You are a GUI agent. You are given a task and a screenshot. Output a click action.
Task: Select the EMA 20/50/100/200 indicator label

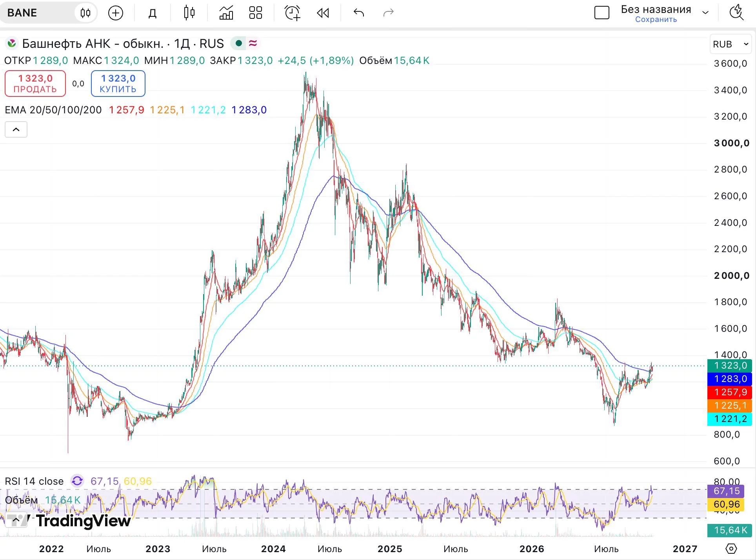tap(53, 110)
